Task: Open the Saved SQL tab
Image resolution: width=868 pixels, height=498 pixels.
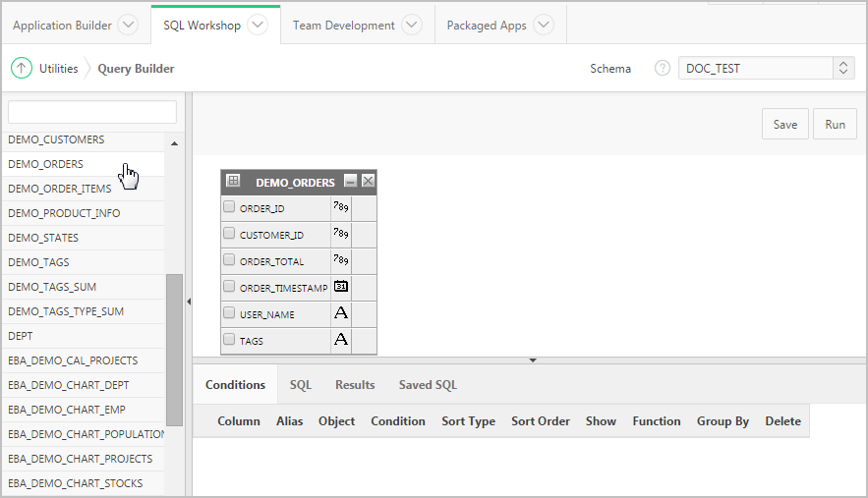Action: pos(428,385)
